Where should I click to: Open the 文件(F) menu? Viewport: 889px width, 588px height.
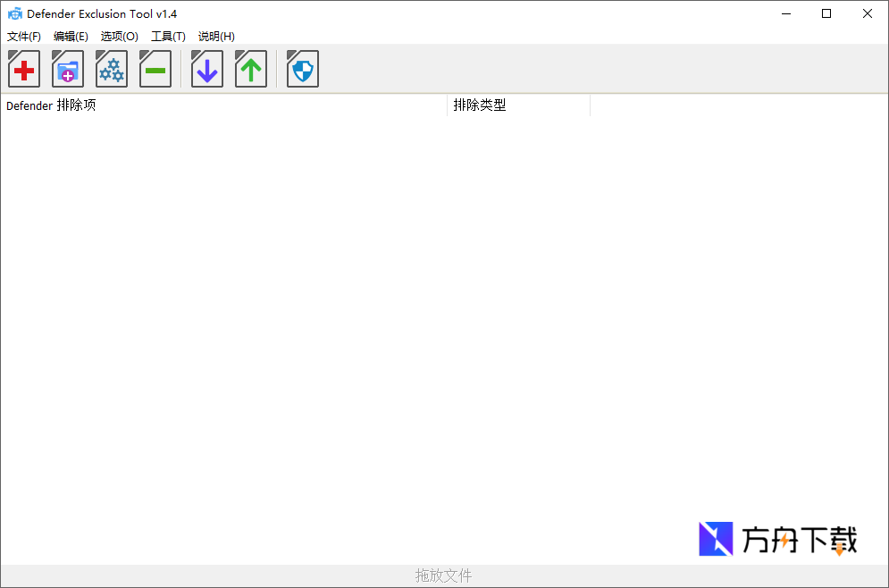pyautogui.click(x=23, y=37)
